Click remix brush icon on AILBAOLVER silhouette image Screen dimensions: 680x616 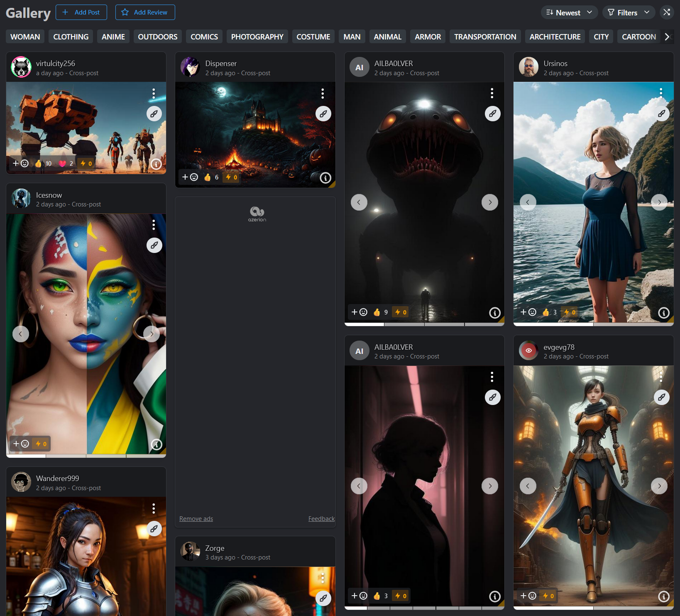492,397
